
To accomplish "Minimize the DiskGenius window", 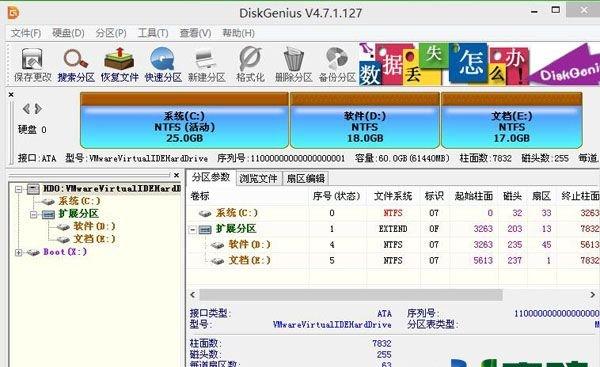I will click(x=534, y=11).
